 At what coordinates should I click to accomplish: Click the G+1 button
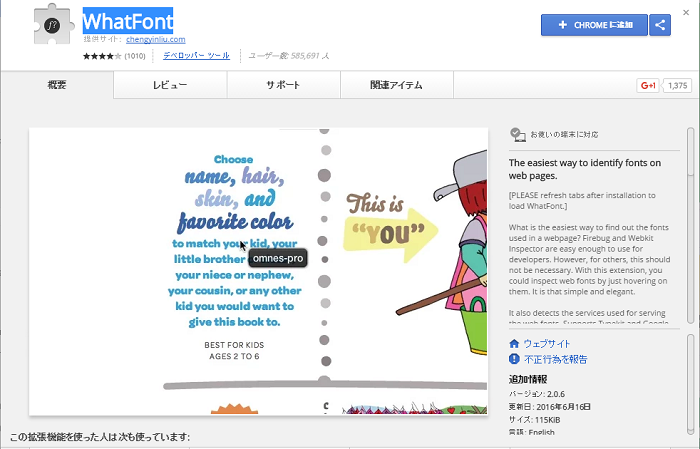648,85
